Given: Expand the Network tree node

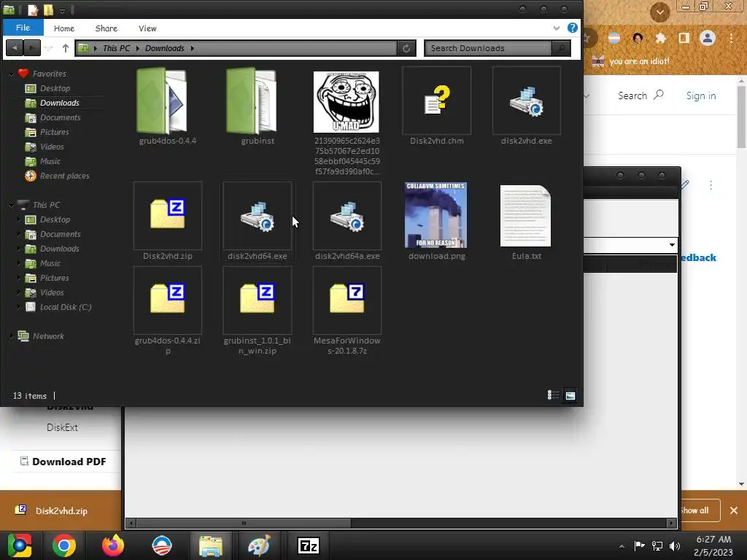Looking at the screenshot, I should pos(11,336).
